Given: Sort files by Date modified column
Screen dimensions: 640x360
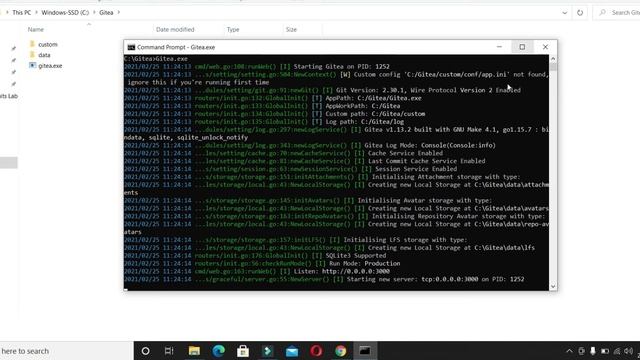Looking at the screenshot, I should click(x=175, y=29).
